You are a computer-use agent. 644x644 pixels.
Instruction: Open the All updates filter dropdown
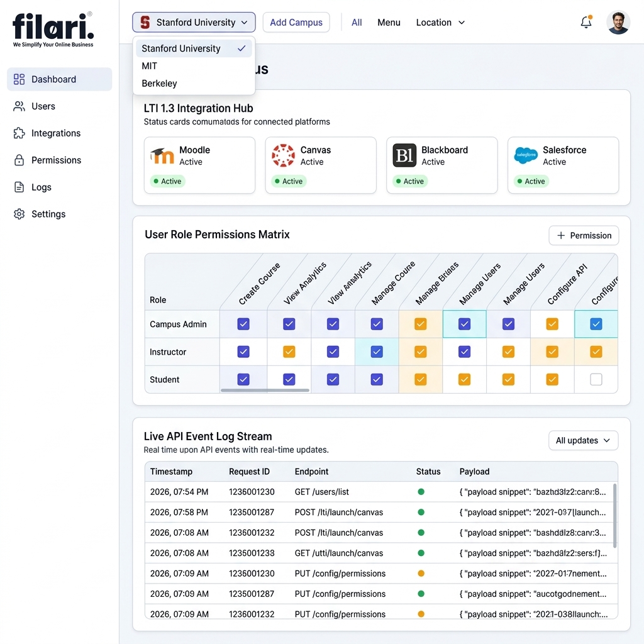pyautogui.click(x=583, y=440)
